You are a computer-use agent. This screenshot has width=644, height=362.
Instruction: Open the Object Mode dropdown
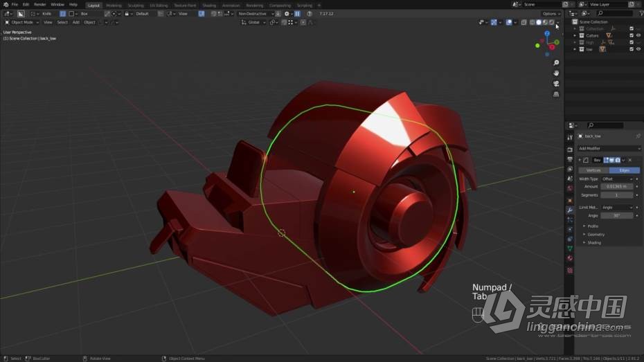22,23
